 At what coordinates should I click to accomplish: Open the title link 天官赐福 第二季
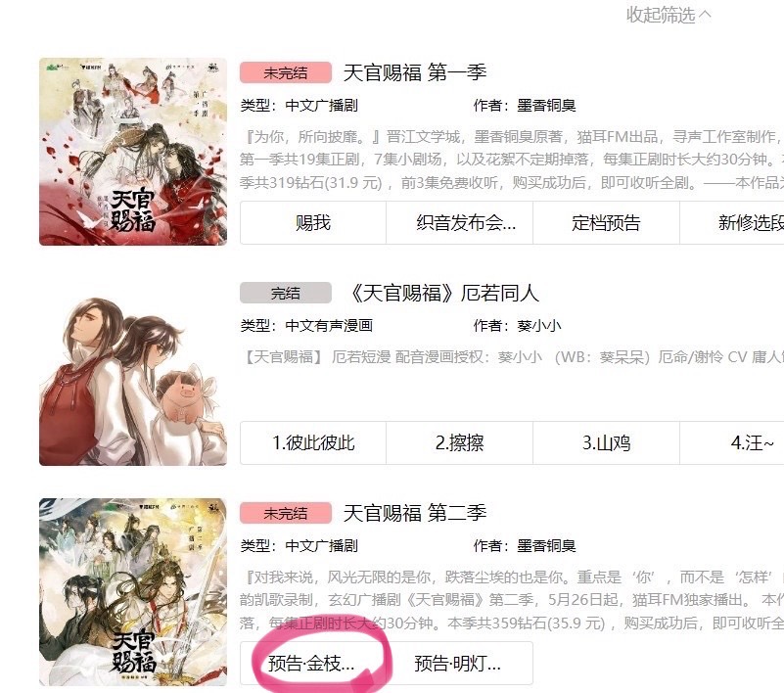[x=414, y=513]
